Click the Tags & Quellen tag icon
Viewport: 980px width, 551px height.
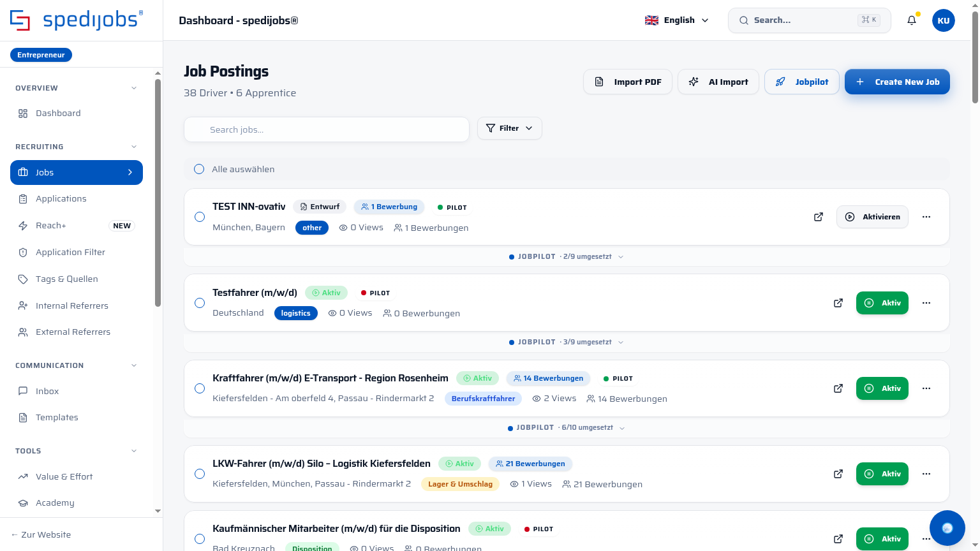[23, 279]
